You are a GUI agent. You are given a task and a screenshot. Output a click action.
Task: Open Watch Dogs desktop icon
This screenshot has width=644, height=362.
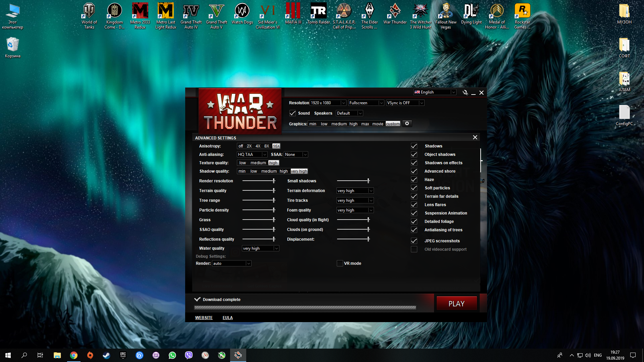[x=242, y=13]
